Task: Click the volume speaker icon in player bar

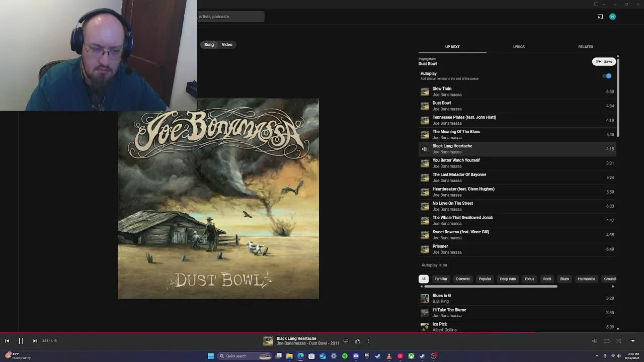Action: pyautogui.click(x=595, y=341)
